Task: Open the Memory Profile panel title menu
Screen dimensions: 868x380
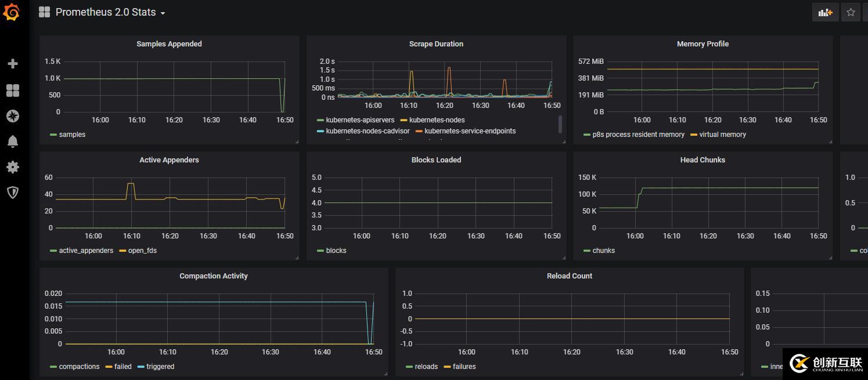Action: tap(703, 44)
